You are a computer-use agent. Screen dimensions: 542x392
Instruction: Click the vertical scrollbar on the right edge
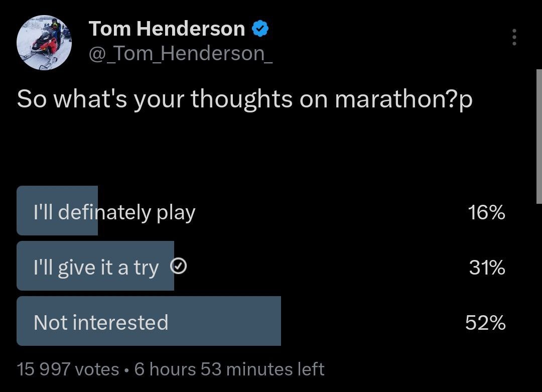(x=538, y=136)
